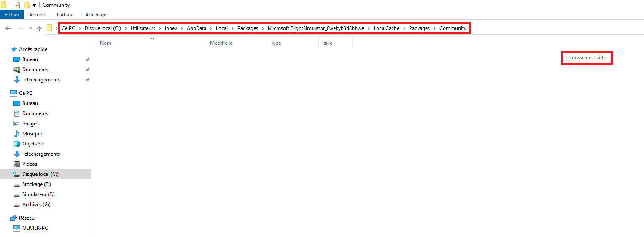Select the lonev breadcrumb segment
The height and width of the screenshot is (237, 644).
pyautogui.click(x=171, y=28)
